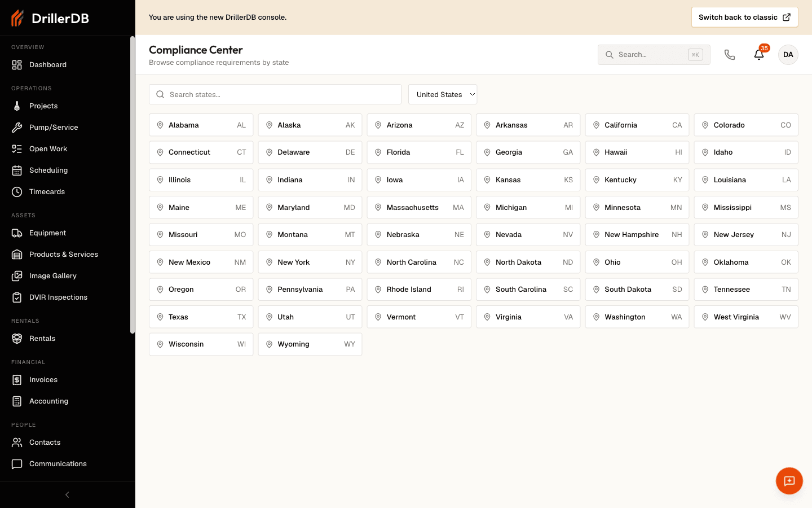The image size is (812, 508).
Task: Open the orange chat support bubble
Action: coord(789,481)
